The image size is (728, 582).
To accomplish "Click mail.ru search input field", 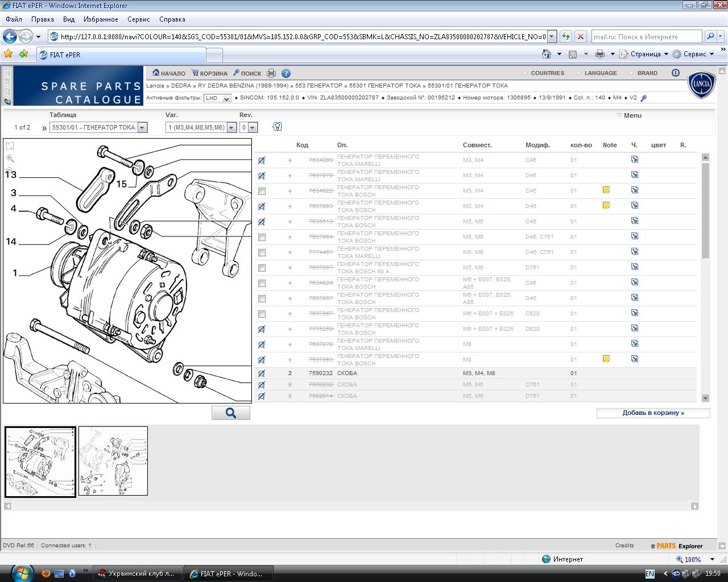I will pyautogui.click(x=646, y=36).
